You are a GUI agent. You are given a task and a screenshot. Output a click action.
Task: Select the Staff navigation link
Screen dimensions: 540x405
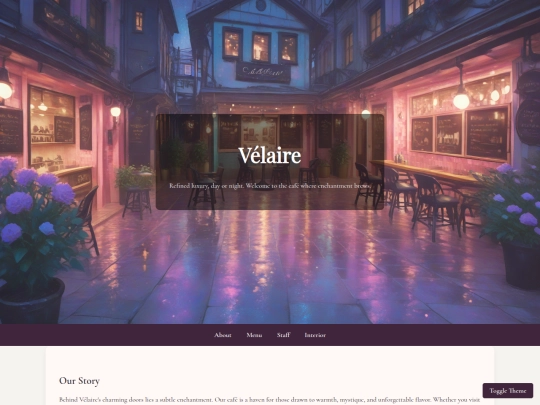[283, 335]
